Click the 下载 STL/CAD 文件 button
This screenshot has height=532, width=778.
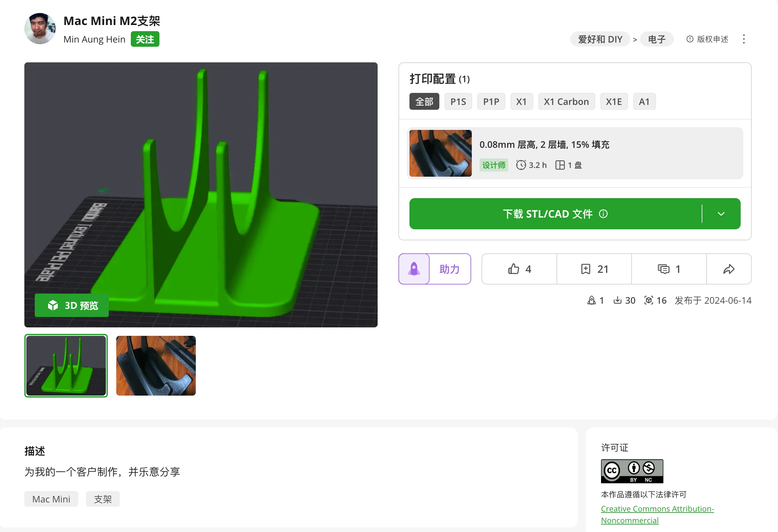point(547,214)
